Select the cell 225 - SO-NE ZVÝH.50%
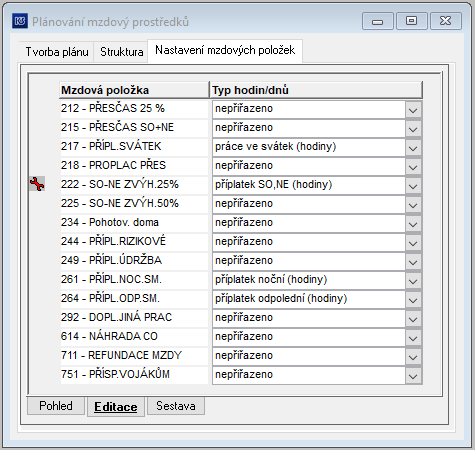The width and height of the screenshot is (475, 450). 134,204
